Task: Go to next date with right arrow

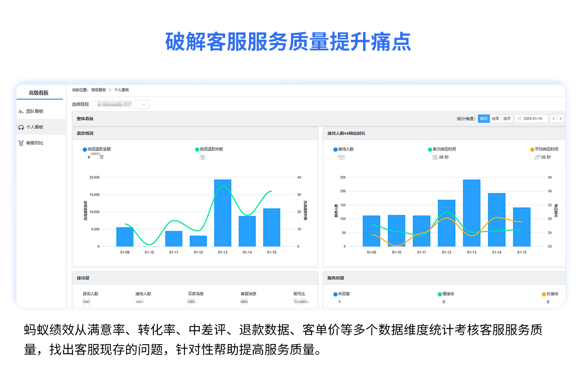Action: (x=561, y=119)
